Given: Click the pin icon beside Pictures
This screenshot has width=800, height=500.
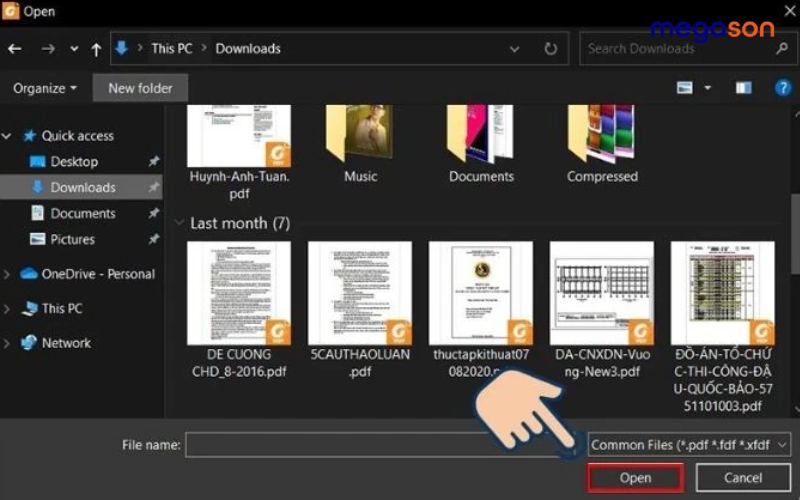Looking at the screenshot, I should click(x=154, y=239).
